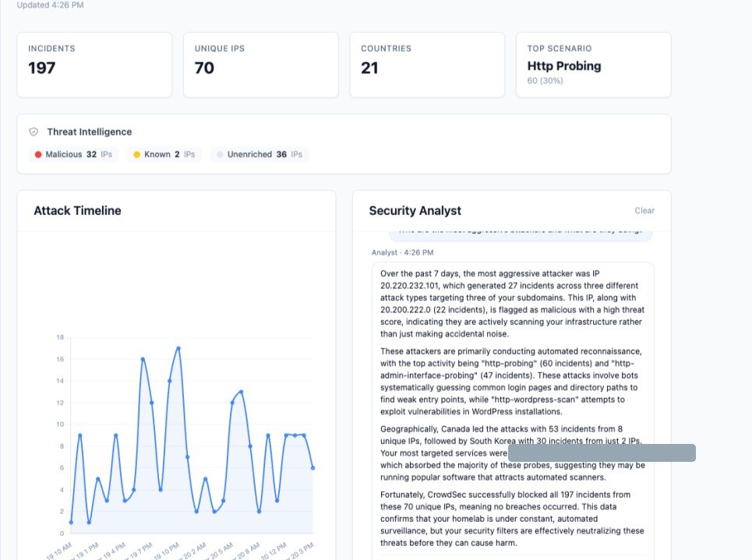
Task: Click the chart data point at 16
Action: tap(143, 359)
